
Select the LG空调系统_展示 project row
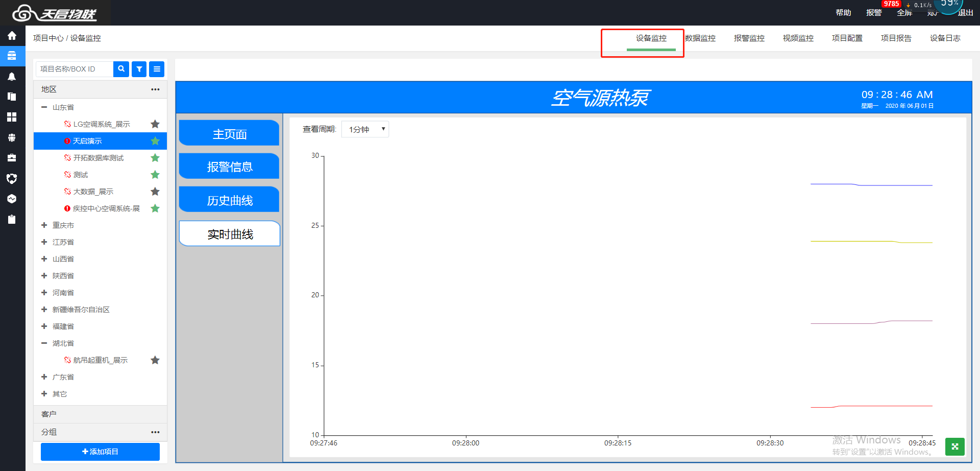[x=100, y=124]
